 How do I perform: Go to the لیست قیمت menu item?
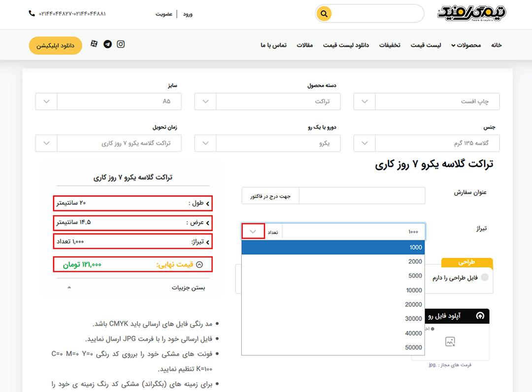(x=426, y=45)
